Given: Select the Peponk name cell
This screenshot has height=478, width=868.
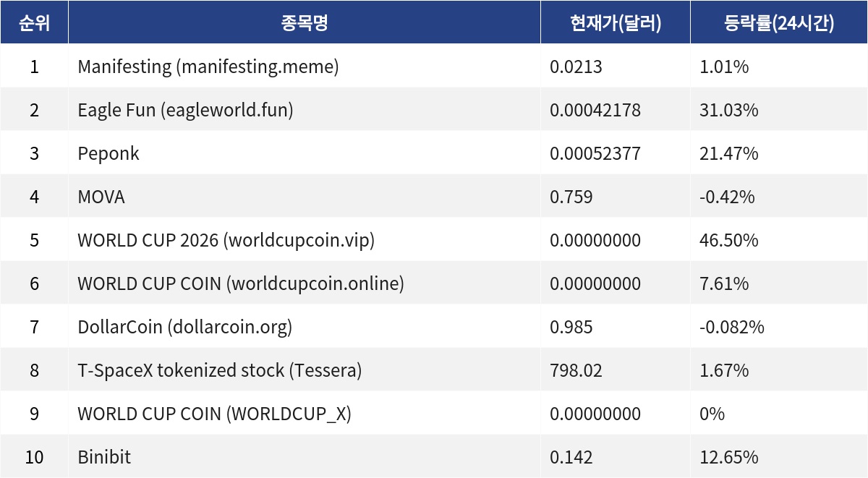Looking at the screenshot, I should (305, 153).
